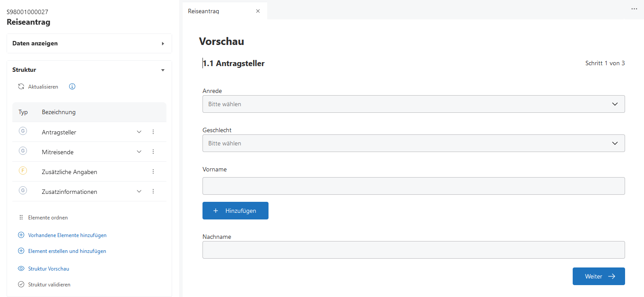Open three-dot menu for Zusatzinformationen row
644x297 pixels.
[153, 191]
